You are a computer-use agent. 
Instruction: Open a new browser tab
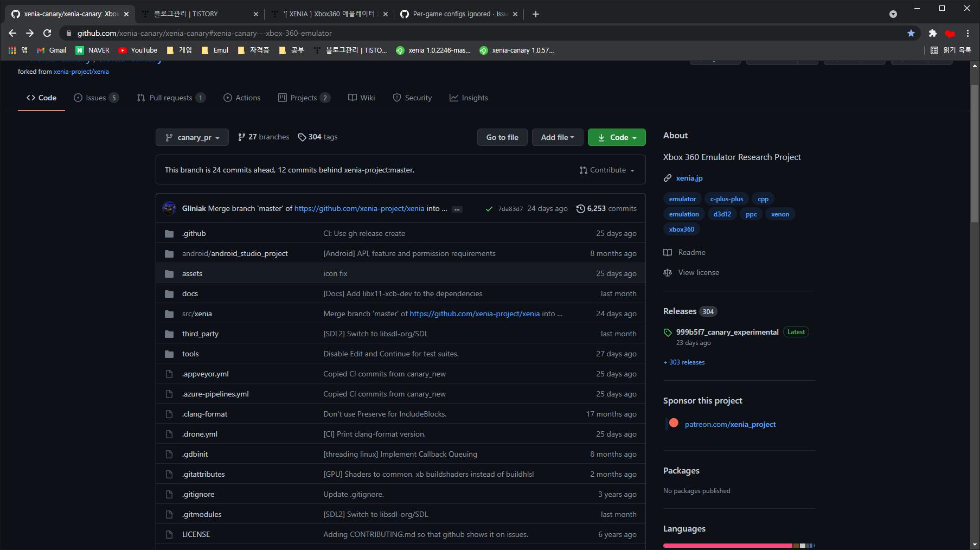point(536,14)
